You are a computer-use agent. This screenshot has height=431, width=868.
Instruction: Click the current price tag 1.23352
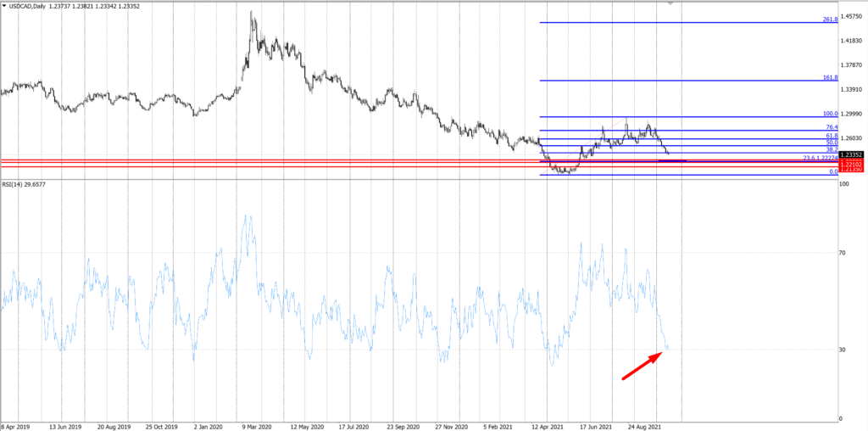coord(851,154)
